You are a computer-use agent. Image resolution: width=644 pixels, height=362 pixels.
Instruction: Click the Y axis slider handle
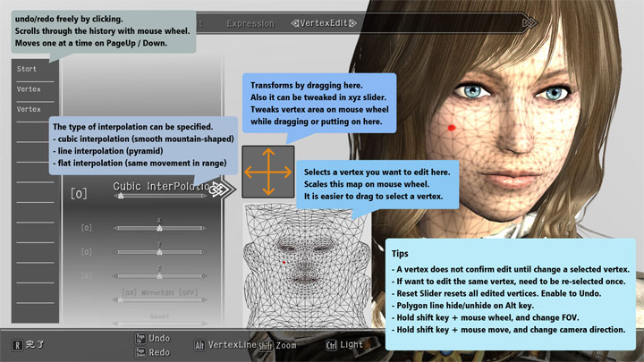coord(159,252)
